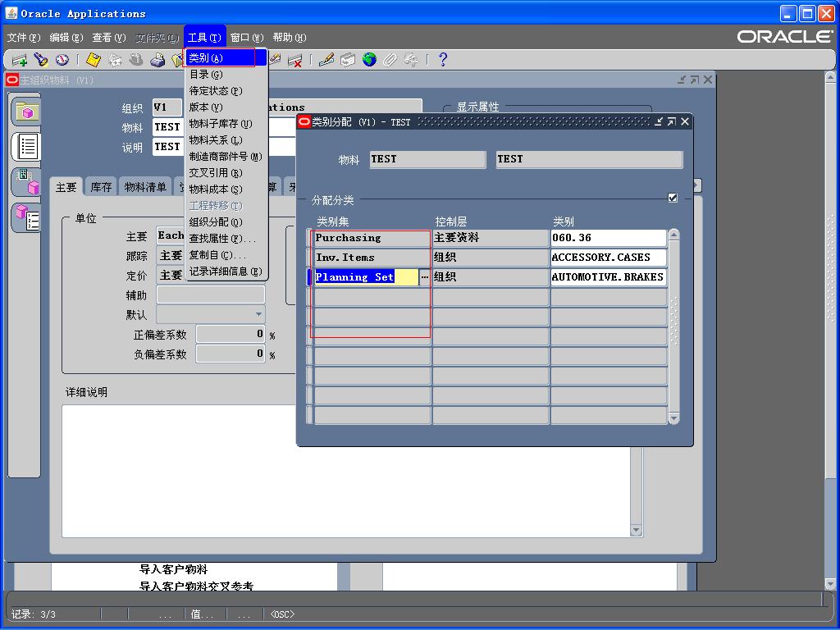The image size is (840, 630).
Task: Click the blue question mark Help icon
Action: [x=442, y=60]
